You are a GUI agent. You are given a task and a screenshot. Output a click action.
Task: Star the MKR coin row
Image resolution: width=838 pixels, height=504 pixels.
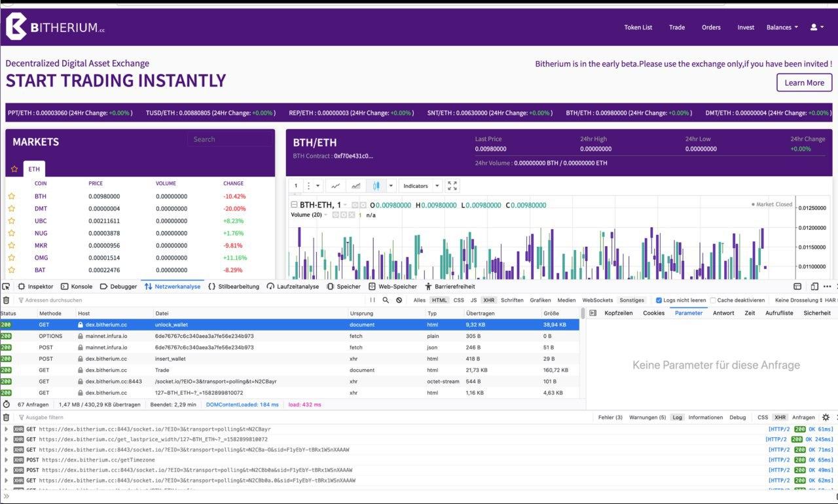point(11,245)
